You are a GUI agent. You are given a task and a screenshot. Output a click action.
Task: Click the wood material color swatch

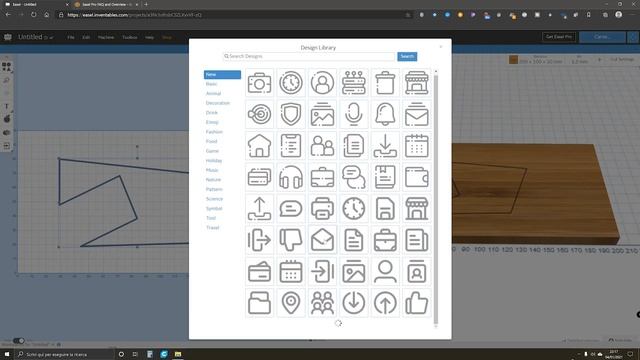click(x=513, y=60)
